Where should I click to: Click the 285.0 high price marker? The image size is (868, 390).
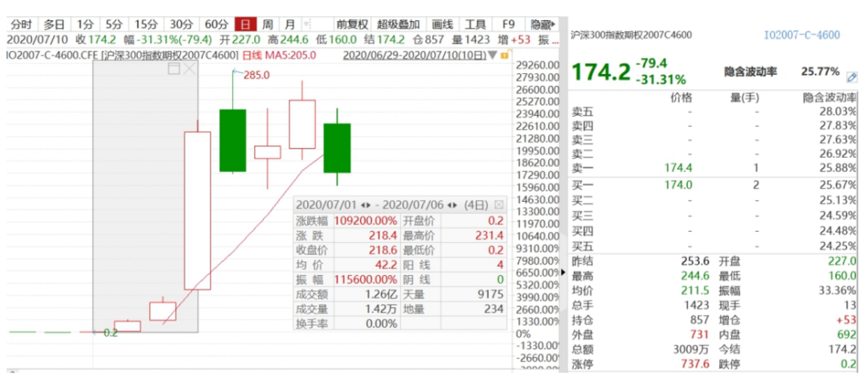[256, 76]
